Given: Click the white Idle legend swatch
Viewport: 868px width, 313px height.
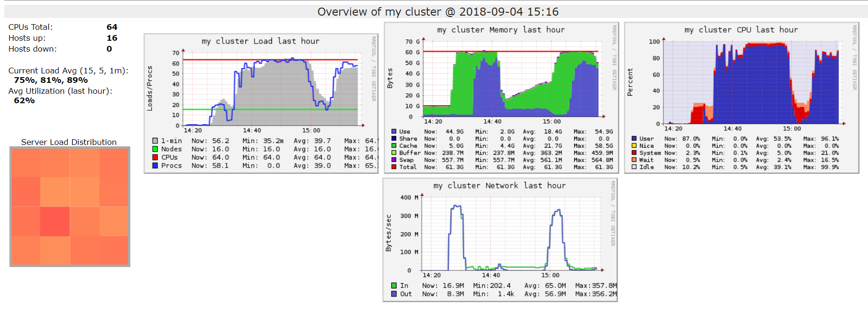Looking at the screenshot, I should pyautogui.click(x=634, y=167).
